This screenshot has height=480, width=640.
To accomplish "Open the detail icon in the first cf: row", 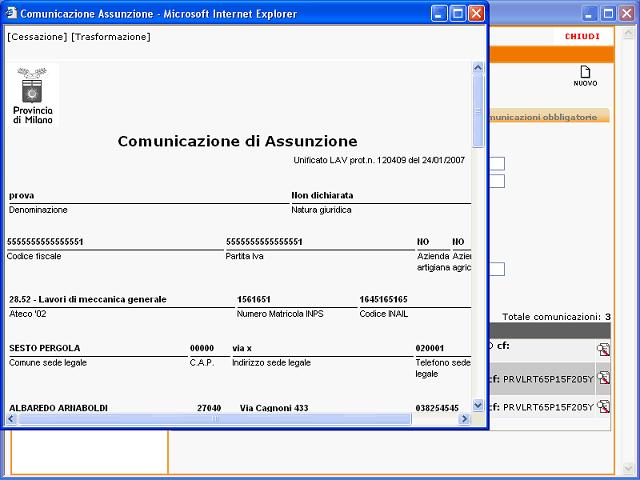I will 603,350.
